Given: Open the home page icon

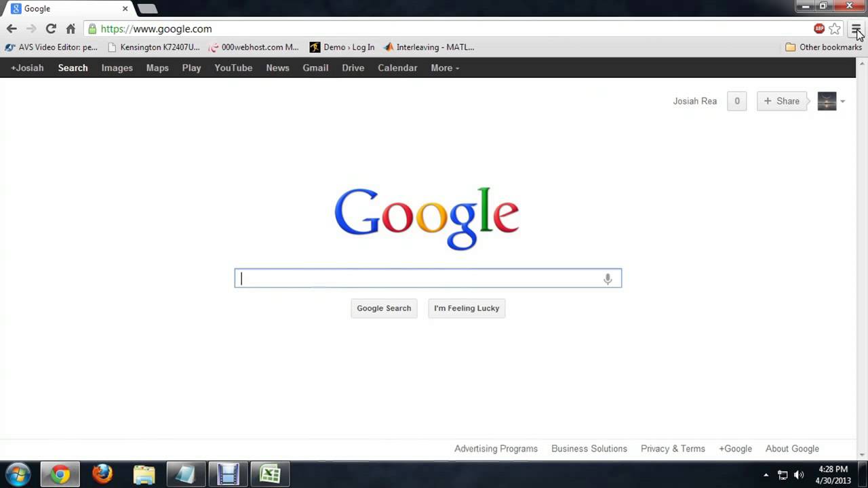Looking at the screenshot, I should (71, 28).
